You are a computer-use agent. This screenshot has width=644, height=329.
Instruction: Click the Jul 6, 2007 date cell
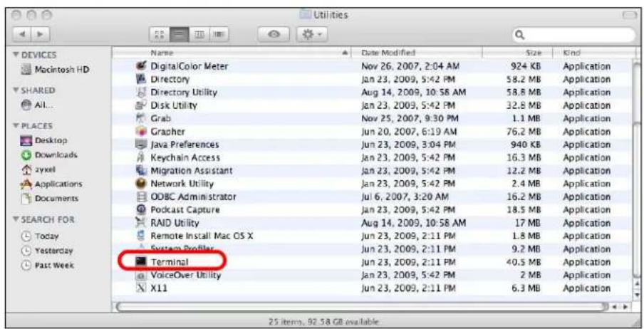(x=405, y=197)
